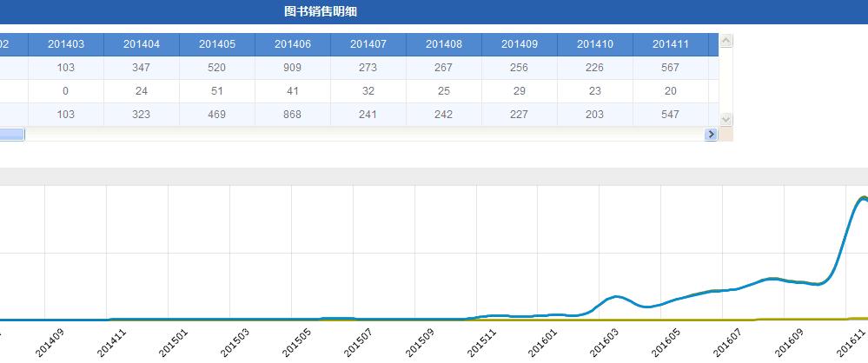Click cell value 20 under 201411
The image size is (868, 363).
(671, 90)
